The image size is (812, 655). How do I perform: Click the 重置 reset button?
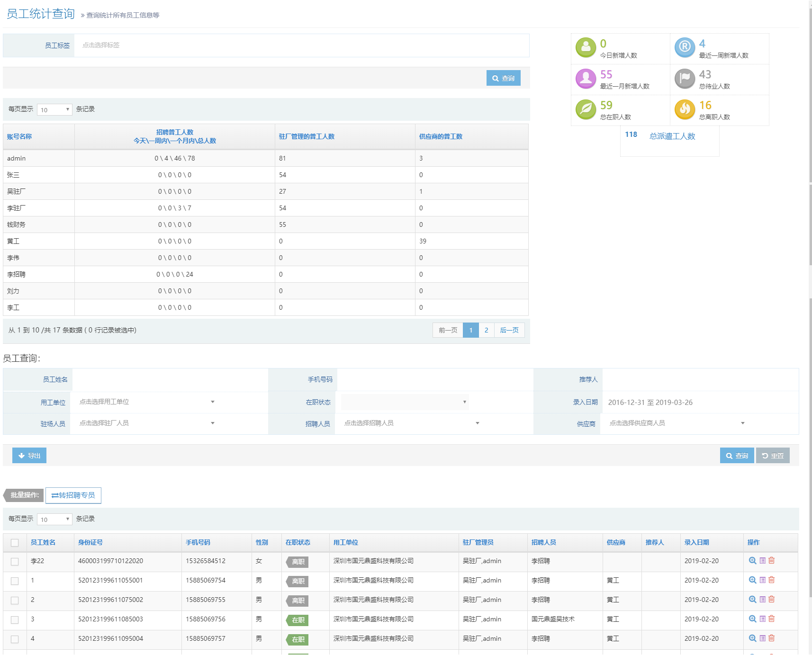[x=772, y=456]
